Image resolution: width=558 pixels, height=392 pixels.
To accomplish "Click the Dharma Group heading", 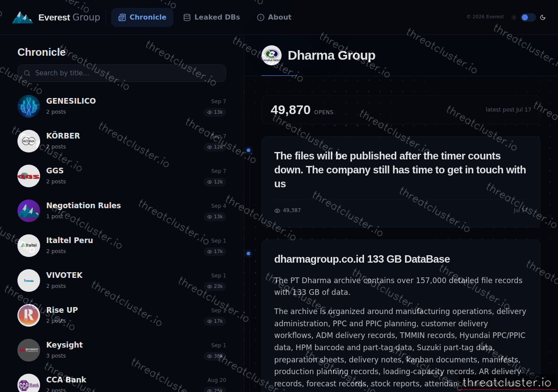I will [x=331, y=55].
